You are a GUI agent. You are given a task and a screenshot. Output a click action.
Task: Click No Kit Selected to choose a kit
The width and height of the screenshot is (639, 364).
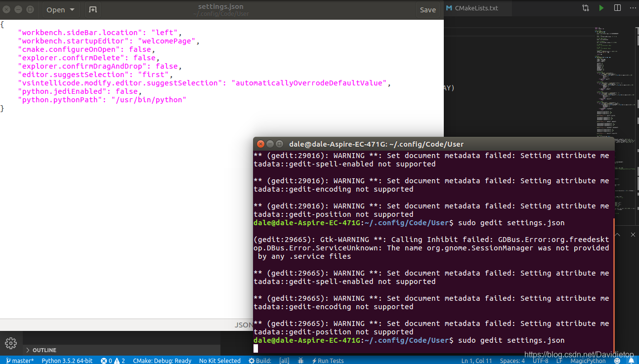[219, 361]
